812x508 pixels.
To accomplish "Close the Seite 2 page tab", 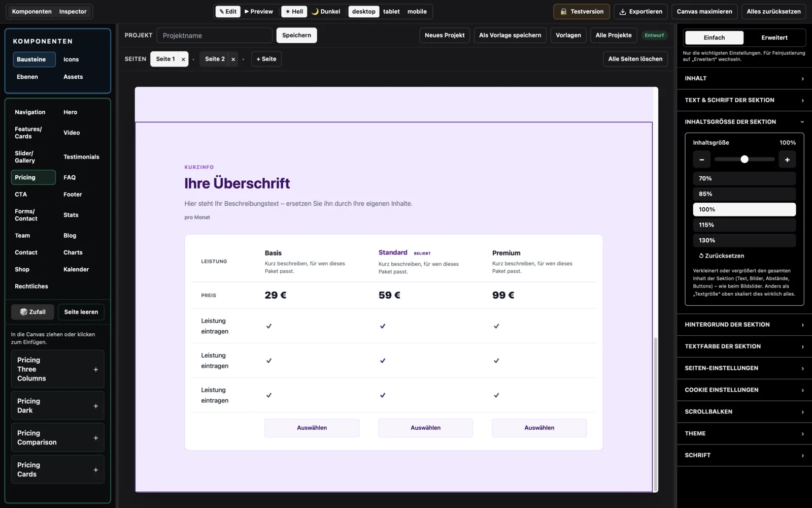I will (233, 59).
